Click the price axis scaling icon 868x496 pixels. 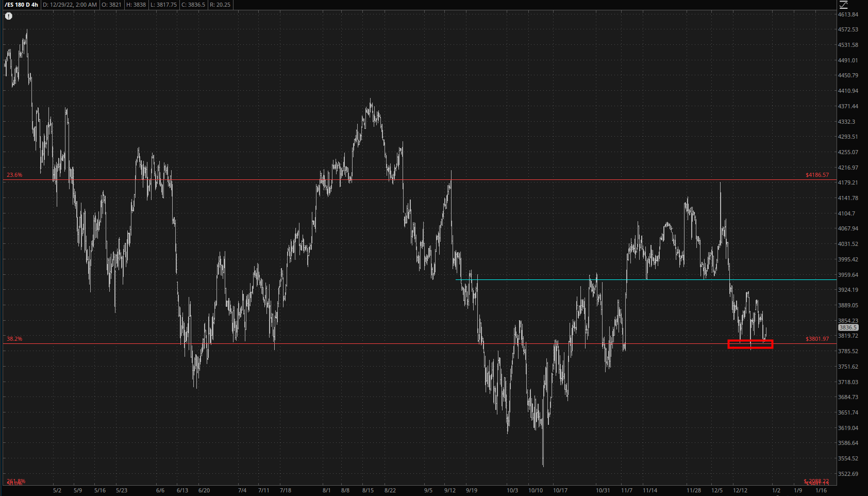pos(843,5)
